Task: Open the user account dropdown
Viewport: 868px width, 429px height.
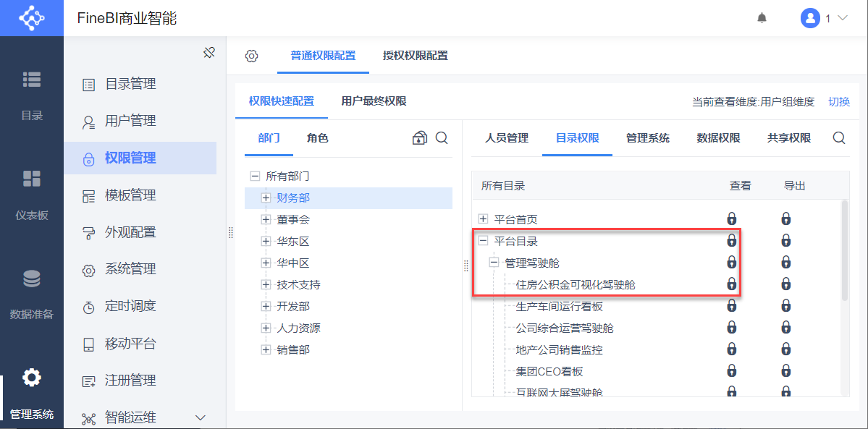Action: 824,18
